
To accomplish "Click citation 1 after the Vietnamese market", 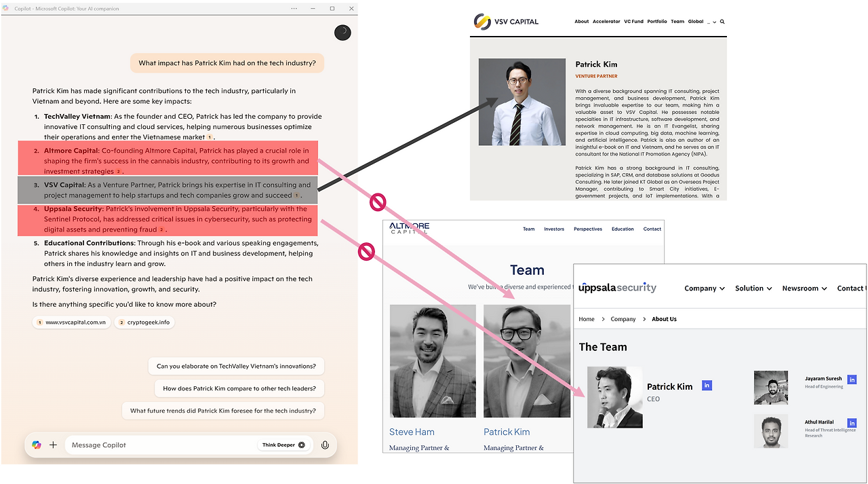I will (x=210, y=137).
